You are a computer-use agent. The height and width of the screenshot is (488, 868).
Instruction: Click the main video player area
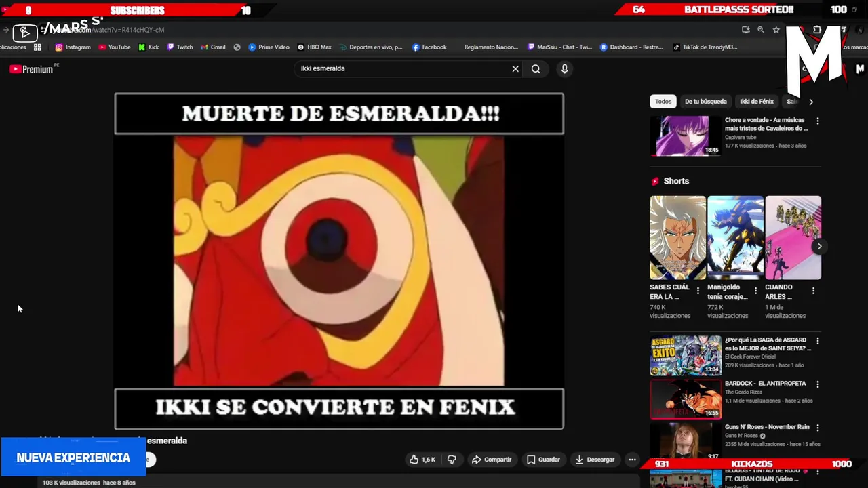pyautogui.click(x=339, y=262)
